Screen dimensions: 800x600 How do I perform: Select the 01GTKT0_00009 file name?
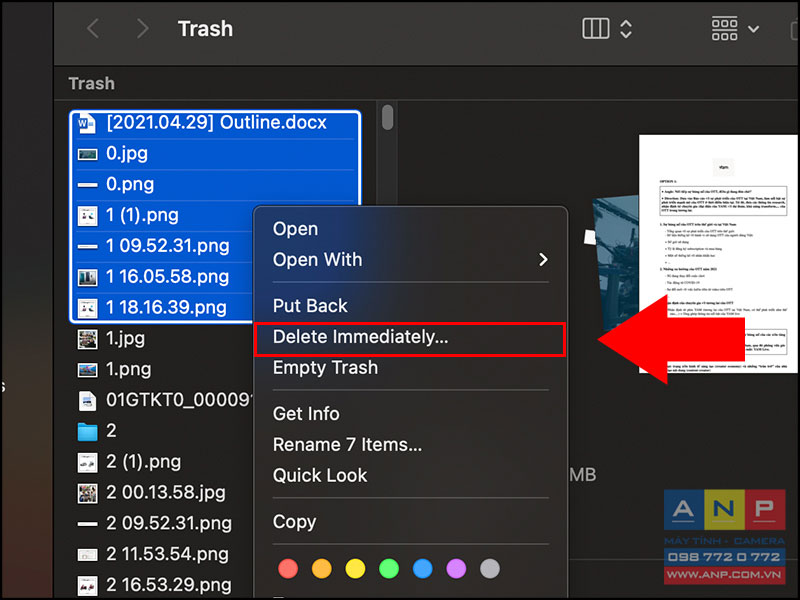click(179, 401)
